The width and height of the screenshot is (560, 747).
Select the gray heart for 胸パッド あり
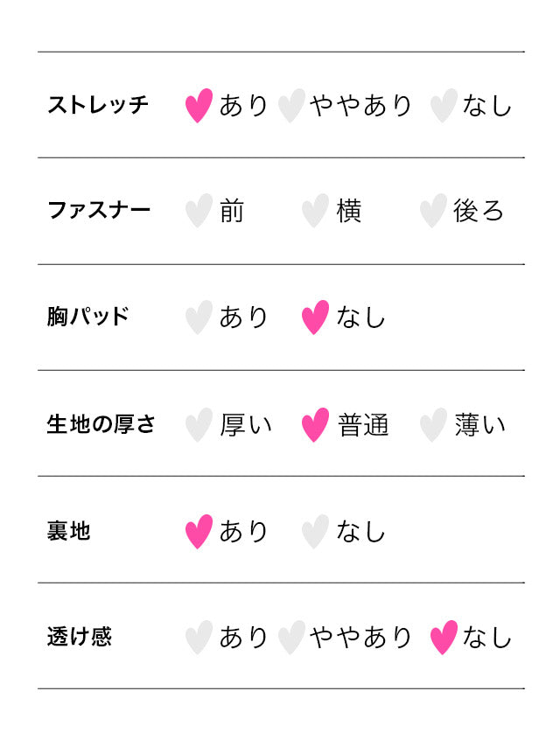[x=199, y=318]
